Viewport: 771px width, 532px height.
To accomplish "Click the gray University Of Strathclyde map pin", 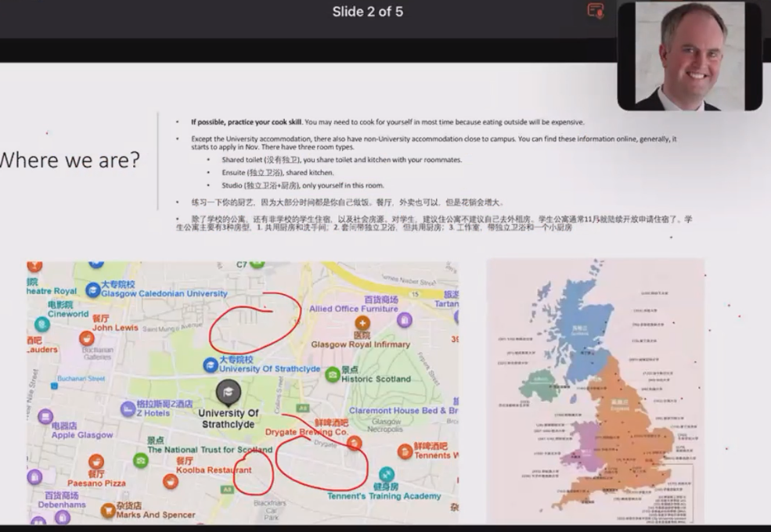I will pos(228,392).
